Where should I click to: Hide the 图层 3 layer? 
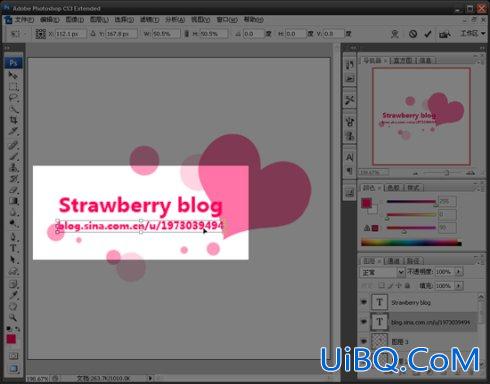pyautogui.click(x=364, y=341)
